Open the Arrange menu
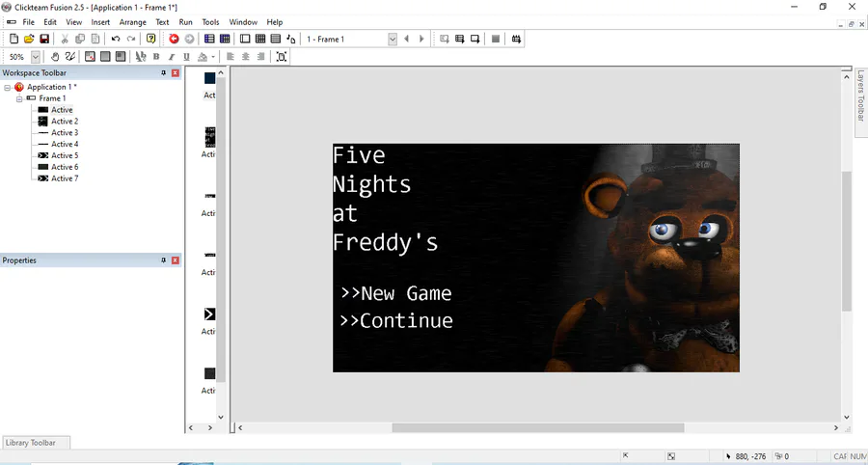 (x=133, y=22)
